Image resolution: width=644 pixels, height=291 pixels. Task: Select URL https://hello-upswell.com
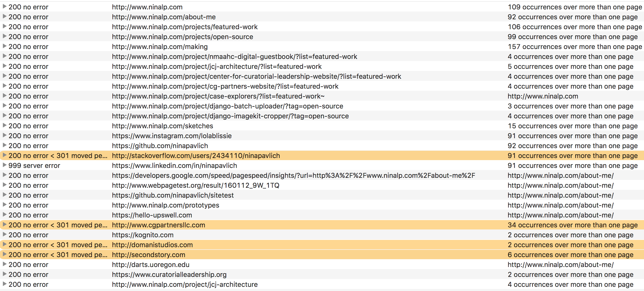coord(152,215)
